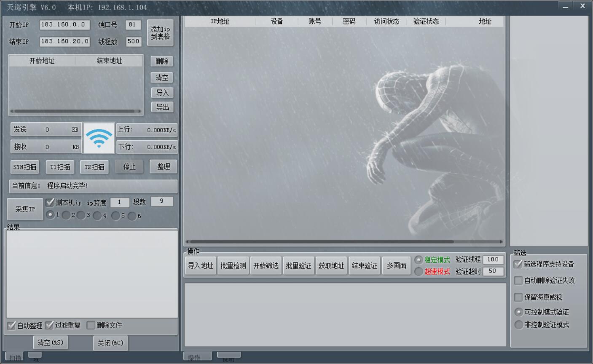This screenshot has width=593, height=364.
Task: Click the 导入 button
Action: (x=162, y=93)
